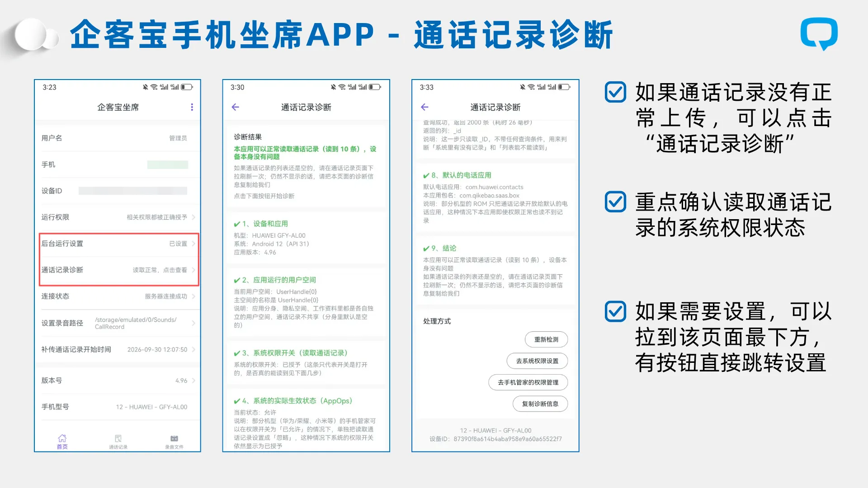Open 后台运行设置 row chevron
868x488 pixels.
click(x=193, y=244)
